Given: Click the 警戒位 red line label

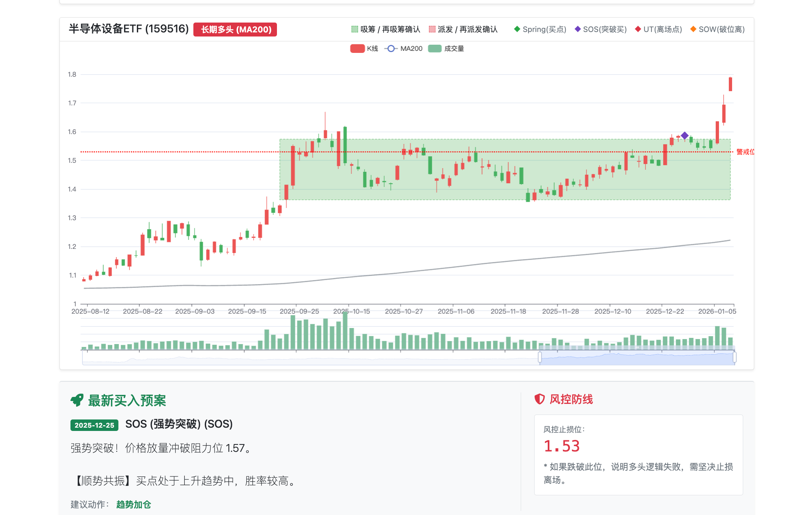Looking at the screenshot, I should click(x=745, y=152).
